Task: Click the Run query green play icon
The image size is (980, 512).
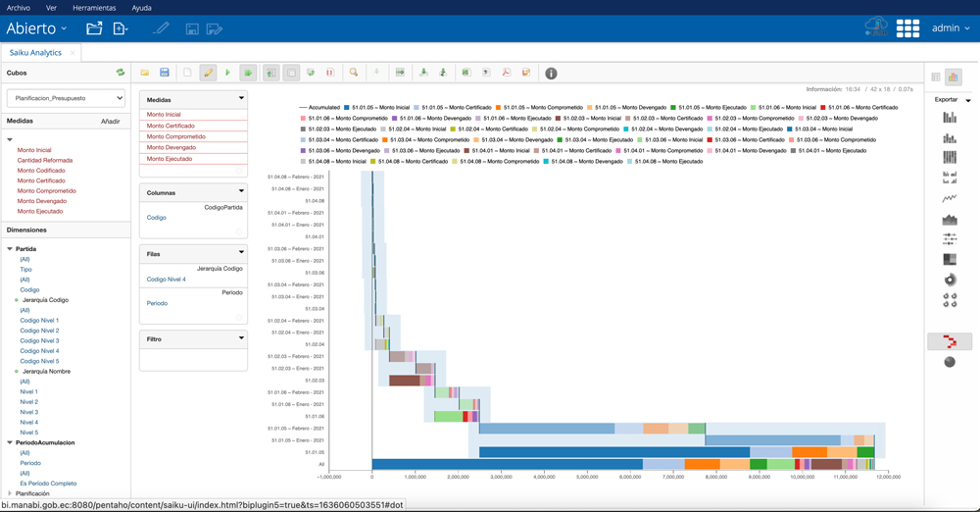Action: [x=228, y=74]
